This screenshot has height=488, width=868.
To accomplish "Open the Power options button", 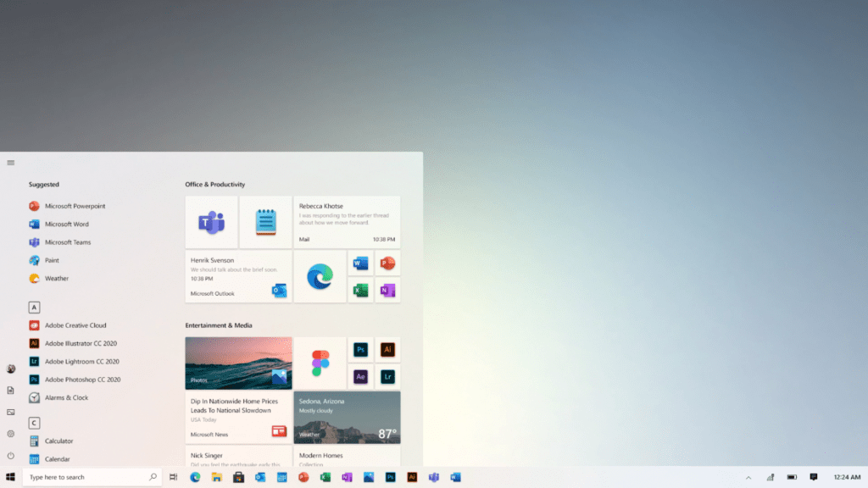I will (x=10, y=456).
